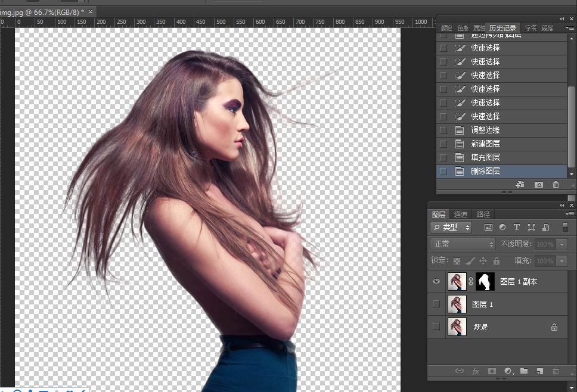
Task: Create new snapshot with camera icon
Action: pos(539,185)
